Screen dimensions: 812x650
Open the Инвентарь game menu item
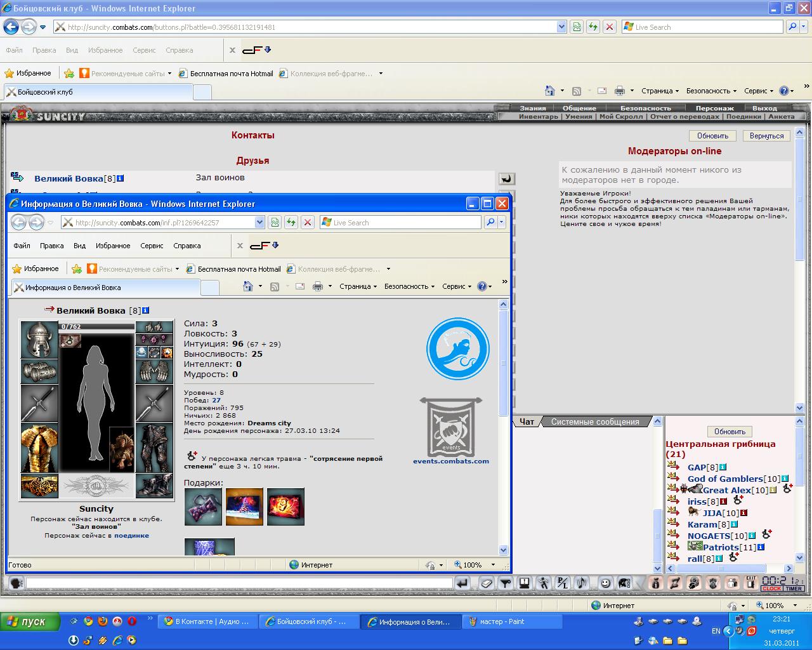click(x=538, y=117)
